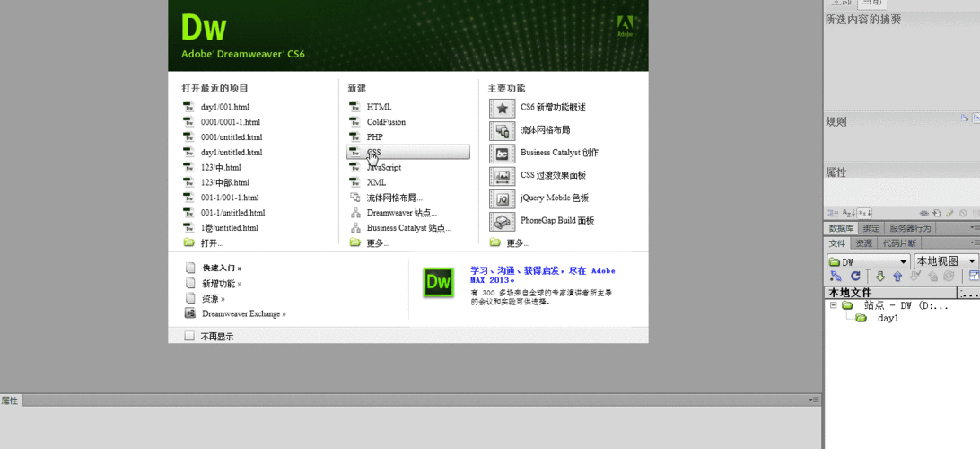The width and height of the screenshot is (980, 449).
Task: Click the Check In files lock icon
Action: point(932,276)
